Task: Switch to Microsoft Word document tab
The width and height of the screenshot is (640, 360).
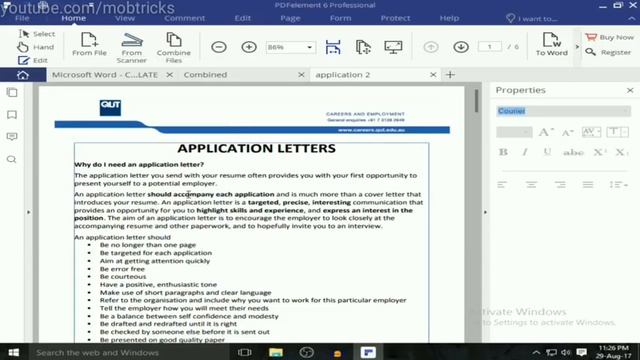Action: [104, 75]
